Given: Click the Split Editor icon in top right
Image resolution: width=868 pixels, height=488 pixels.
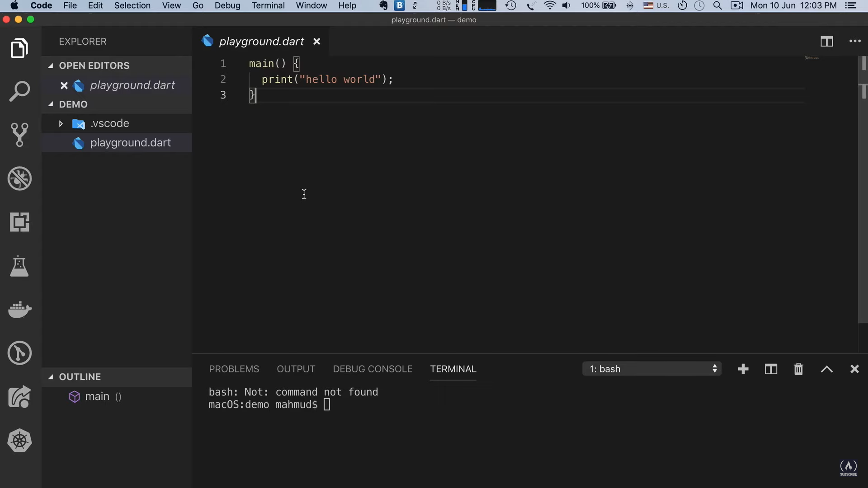Looking at the screenshot, I should coord(826,41).
